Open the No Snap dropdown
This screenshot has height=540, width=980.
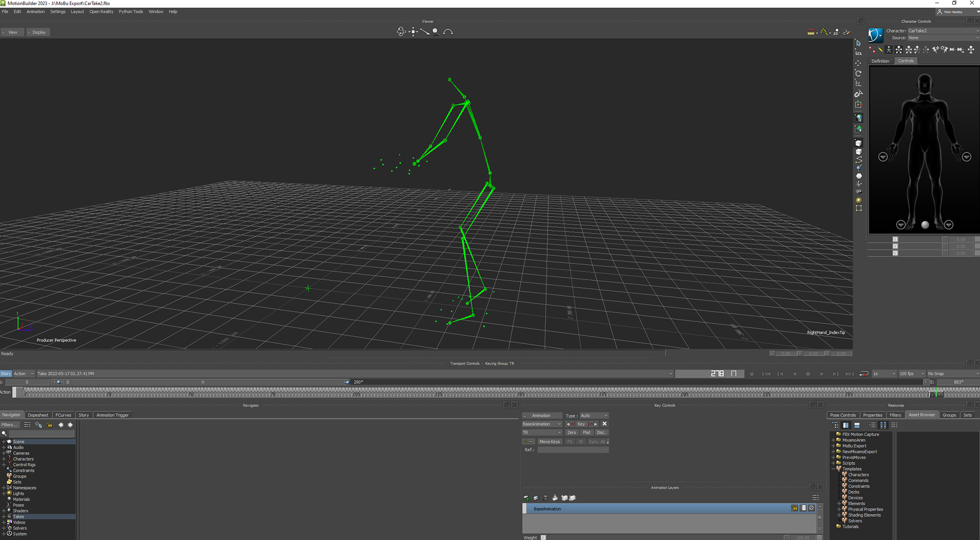click(953, 373)
